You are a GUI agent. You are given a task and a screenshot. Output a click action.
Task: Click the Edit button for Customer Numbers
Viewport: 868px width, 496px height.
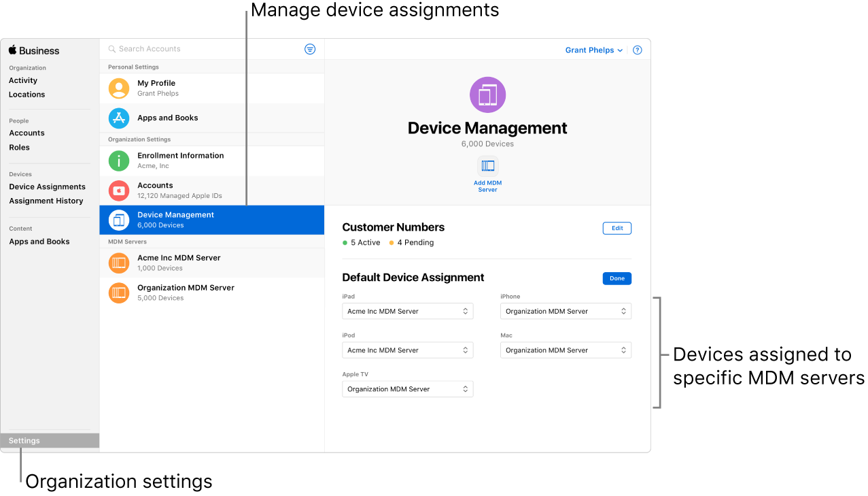click(617, 229)
